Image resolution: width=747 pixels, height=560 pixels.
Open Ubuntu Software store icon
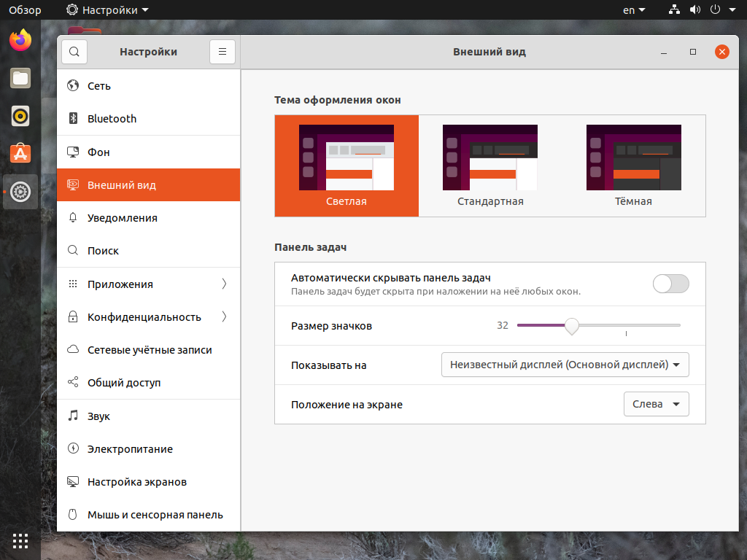pos(20,153)
